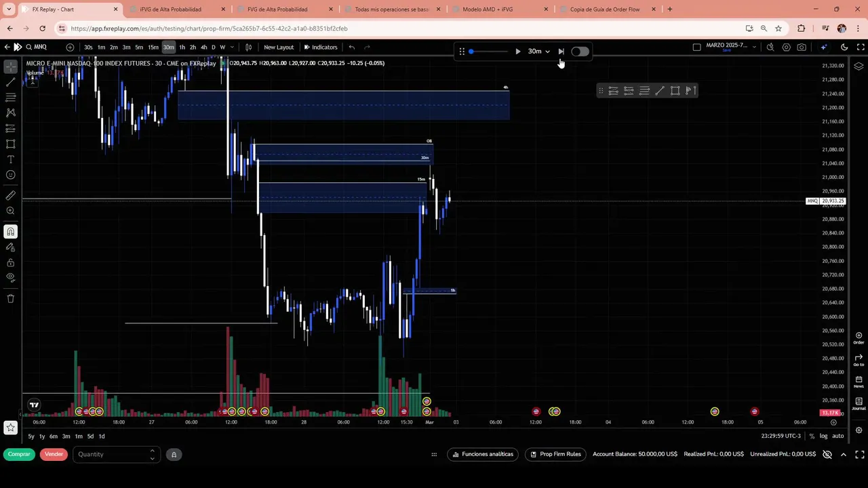This screenshot has width=868, height=488.
Task: Adjust the replay speed slider
Action: pos(488,52)
